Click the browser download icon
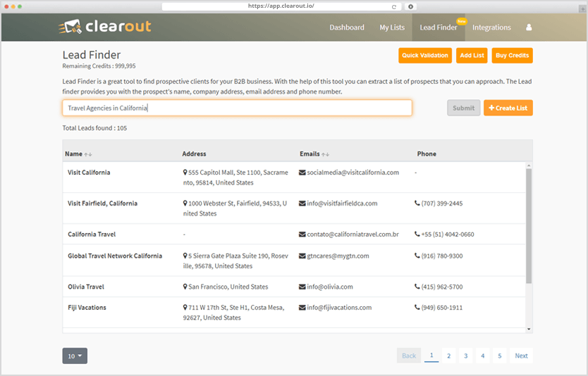Screen dimensions: 588x376 (410, 6)
